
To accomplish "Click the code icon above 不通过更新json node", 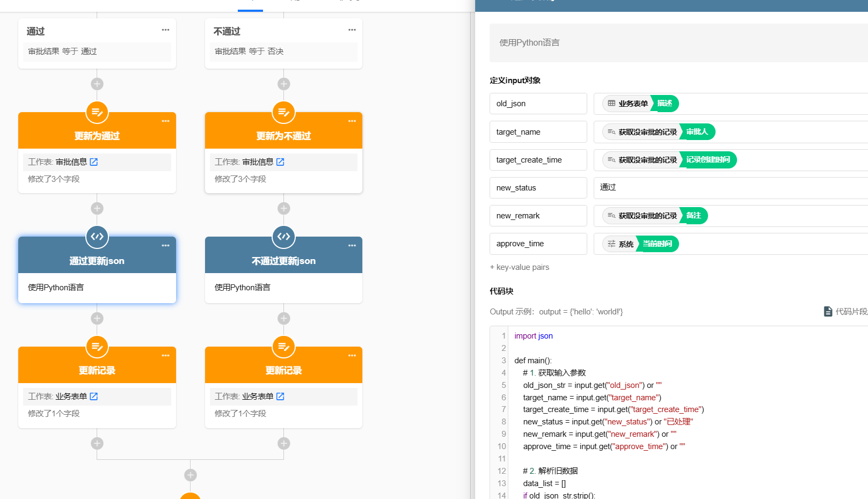I will (284, 237).
